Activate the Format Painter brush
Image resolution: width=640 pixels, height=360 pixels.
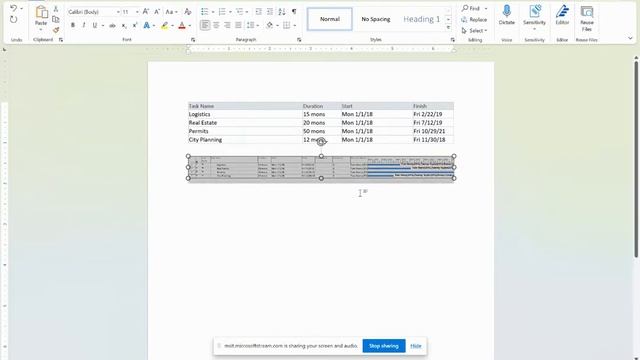[x=56, y=29]
